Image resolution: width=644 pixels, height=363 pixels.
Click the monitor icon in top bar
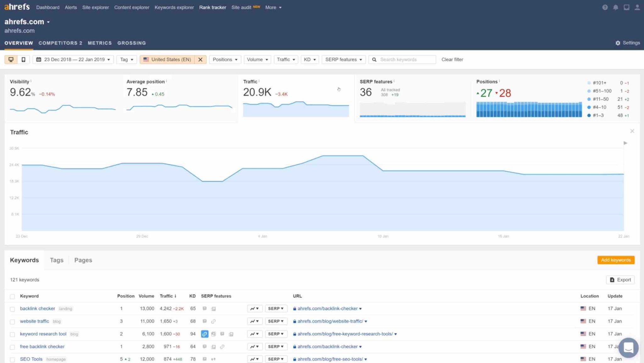(626, 7)
